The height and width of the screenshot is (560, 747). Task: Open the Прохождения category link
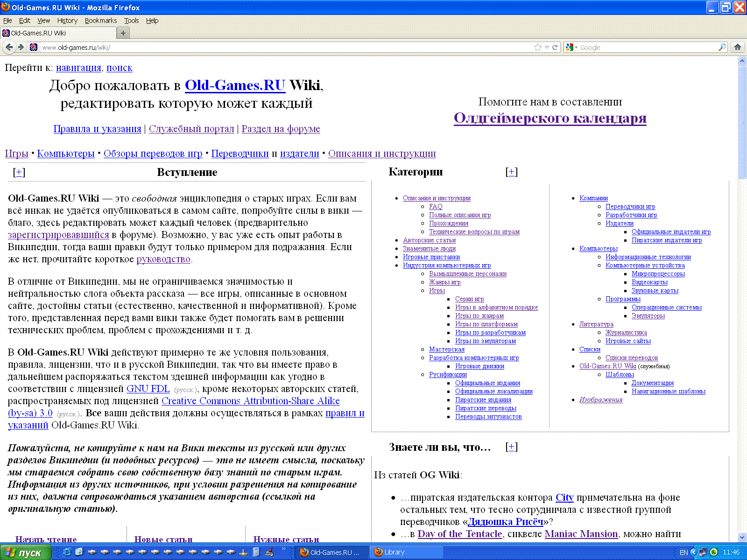pyautogui.click(x=449, y=224)
